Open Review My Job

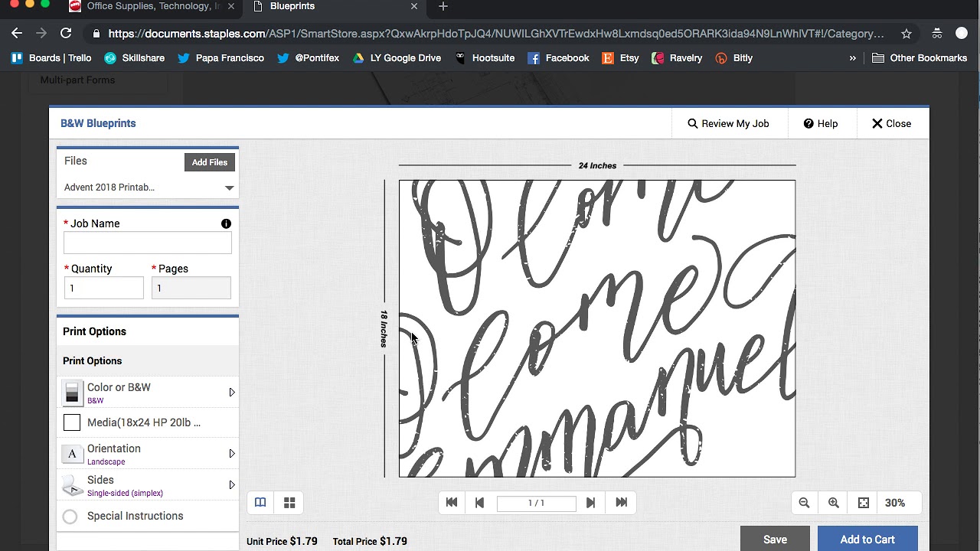pyautogui.click(x=728, y=123)
